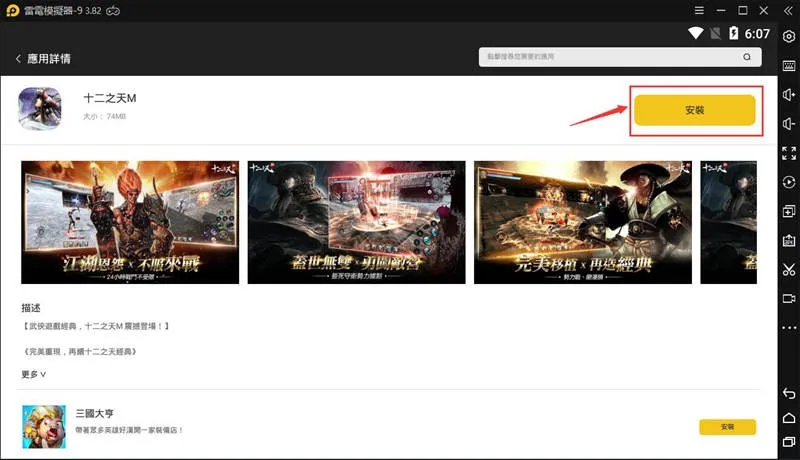View the 完美移植 screenshot

pyautogui.click(x=583, y=222)
